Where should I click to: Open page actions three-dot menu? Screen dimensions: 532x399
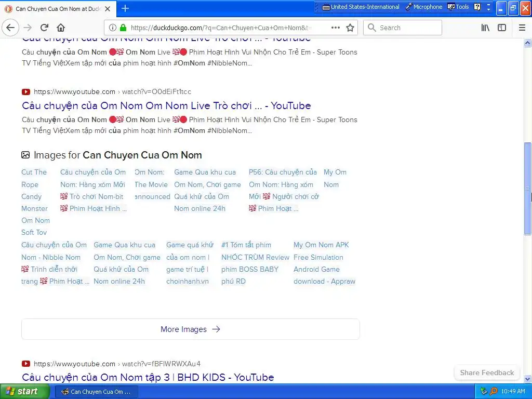click(336, 28)
